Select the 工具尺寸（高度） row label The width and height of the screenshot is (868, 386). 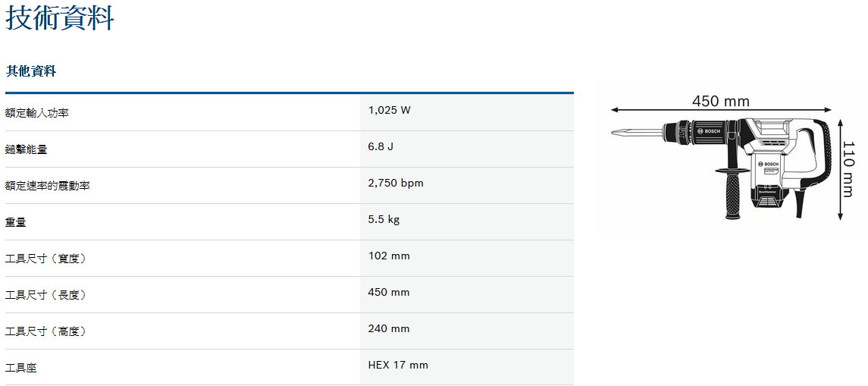pos(45,331)
